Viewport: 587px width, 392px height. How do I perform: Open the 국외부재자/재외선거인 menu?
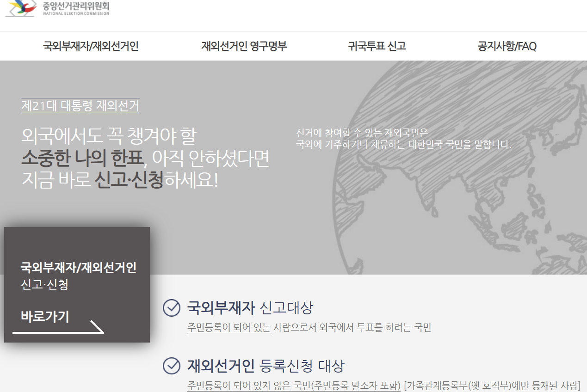(x=91, y=46)
